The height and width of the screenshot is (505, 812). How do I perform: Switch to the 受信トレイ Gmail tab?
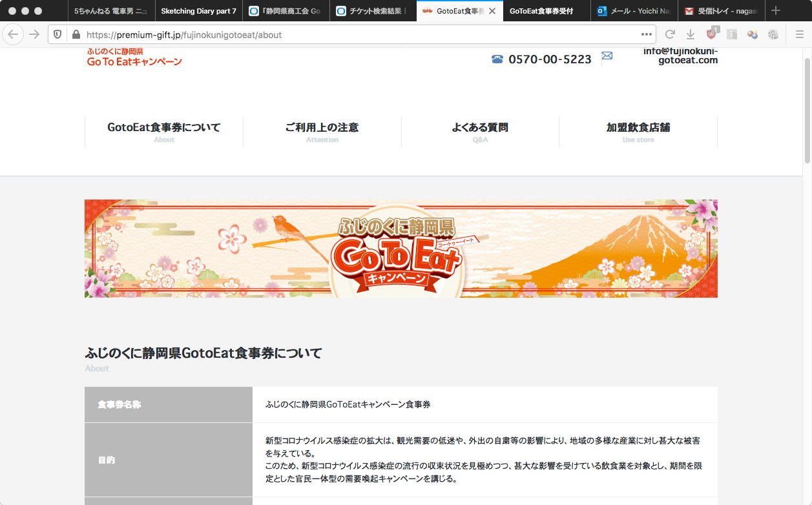(721, 11)
